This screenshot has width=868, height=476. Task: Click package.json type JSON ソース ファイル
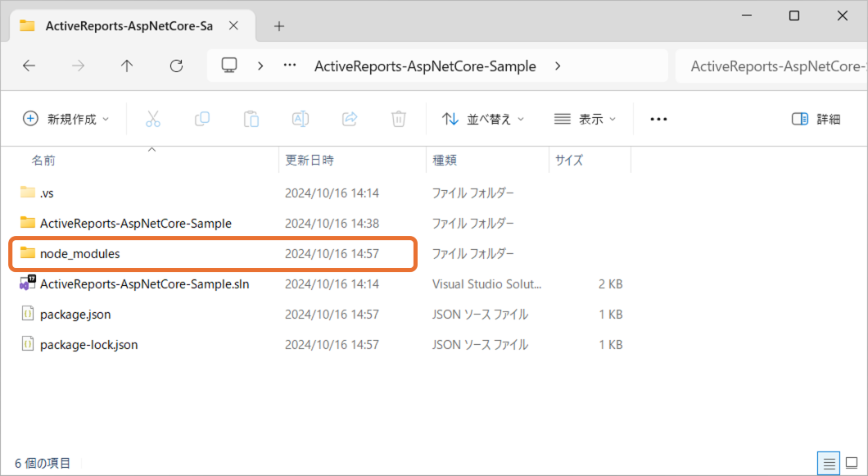pos(480,315)
